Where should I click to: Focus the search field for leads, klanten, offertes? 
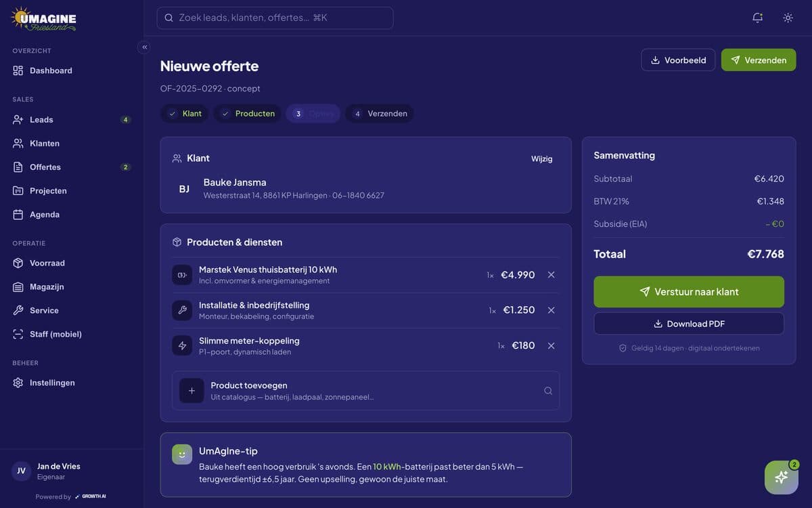tap(275, 18)
